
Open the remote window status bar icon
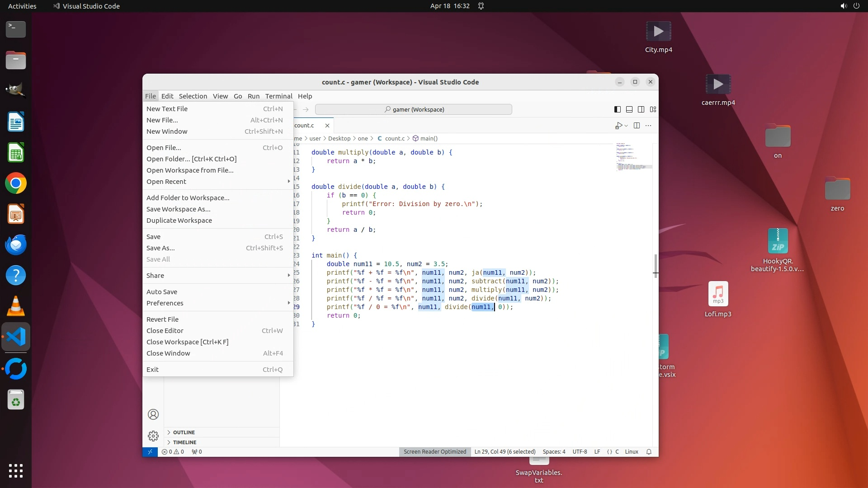(x=150, y=452)
